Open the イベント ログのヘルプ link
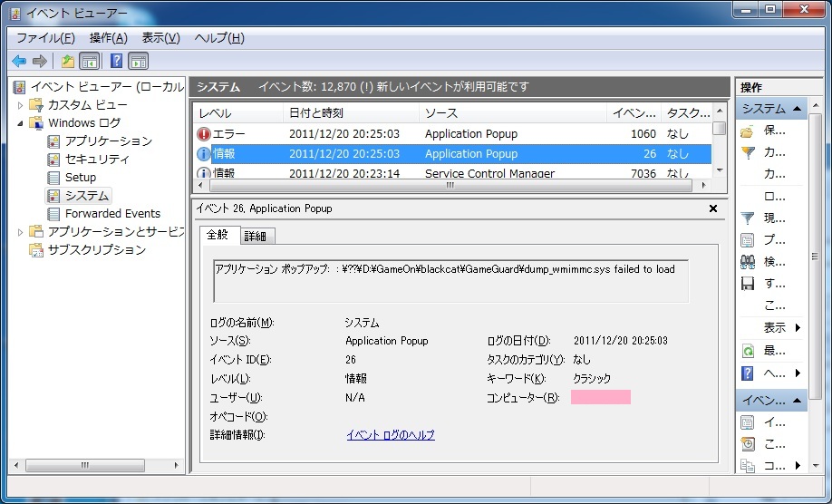832x504 pixels. pyautogui.click(x=390, y=435)
